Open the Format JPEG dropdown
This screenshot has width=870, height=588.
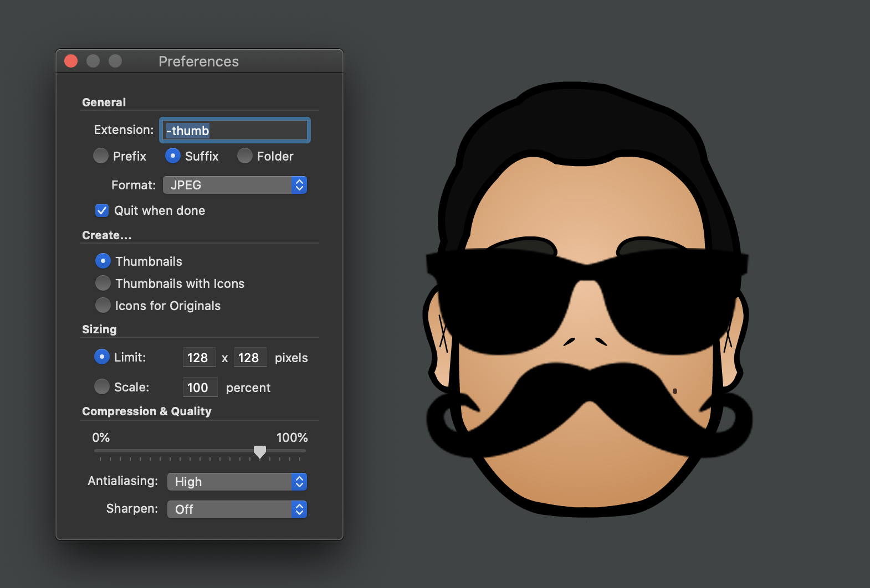[235, 185]
